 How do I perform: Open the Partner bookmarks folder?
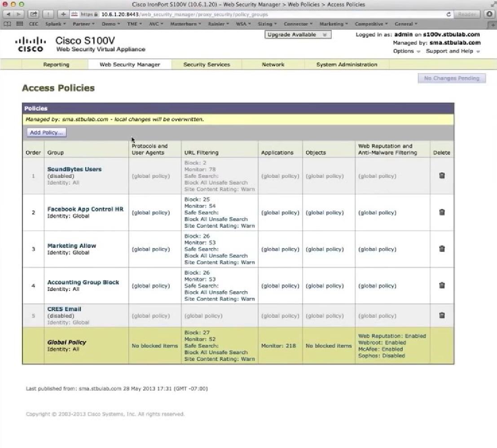tap(84, 24)
